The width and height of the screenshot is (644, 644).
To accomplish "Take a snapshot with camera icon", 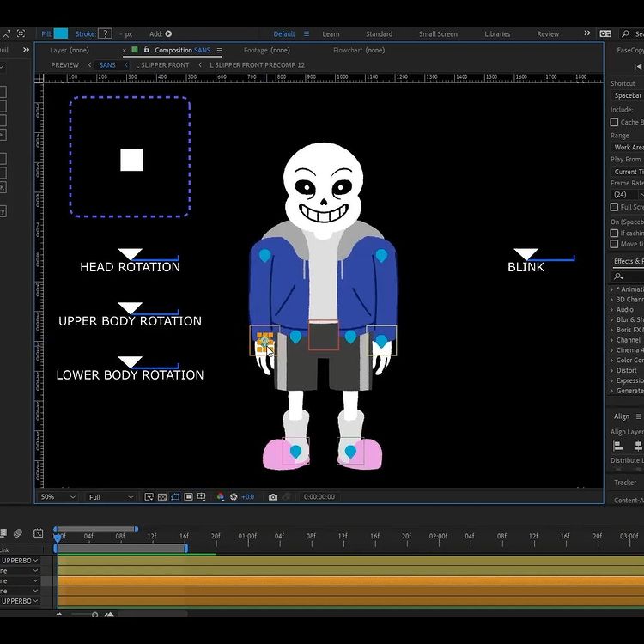I will (x=273, y=497).
